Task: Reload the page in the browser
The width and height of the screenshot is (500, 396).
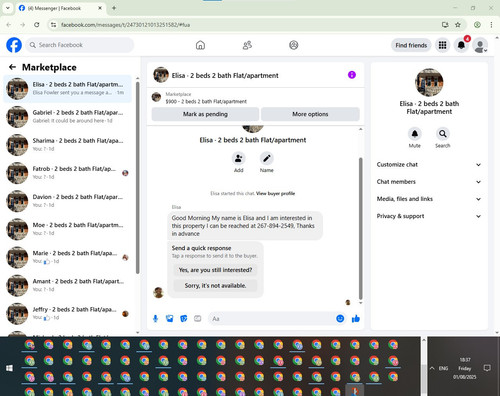Action: (37, 25)
